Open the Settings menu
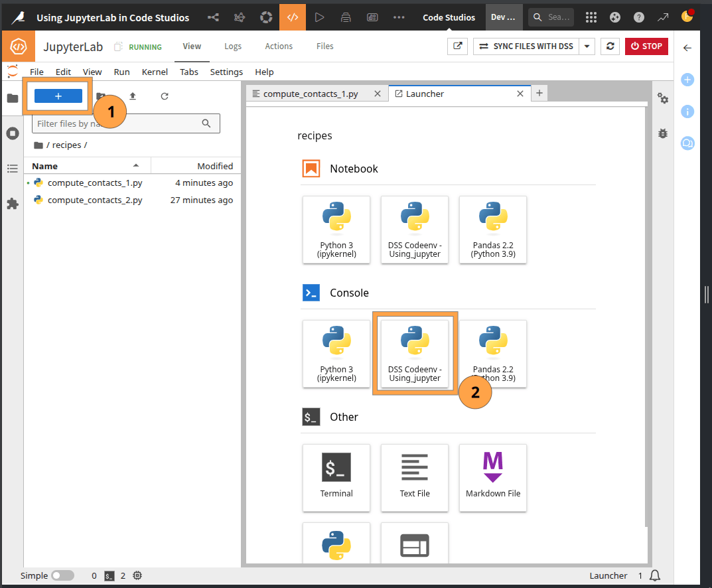Viewport: 712px width, 588px height. (226, 72)
